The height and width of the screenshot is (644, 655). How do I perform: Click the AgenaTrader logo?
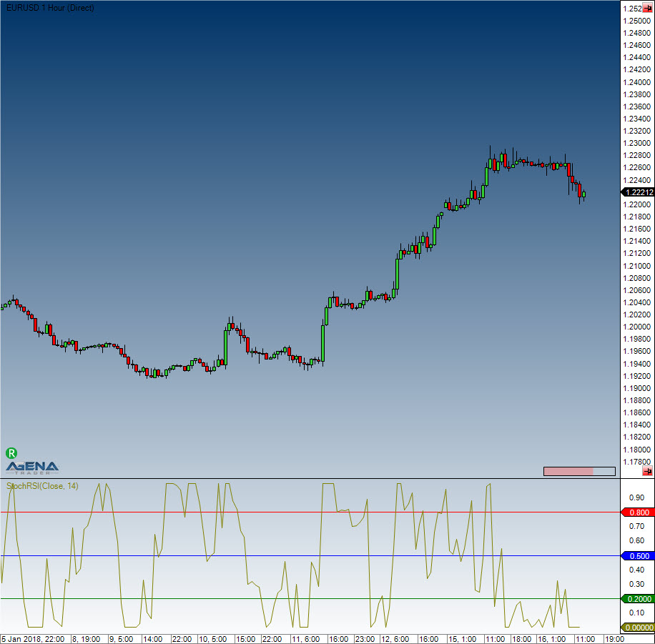coord(32,467)
